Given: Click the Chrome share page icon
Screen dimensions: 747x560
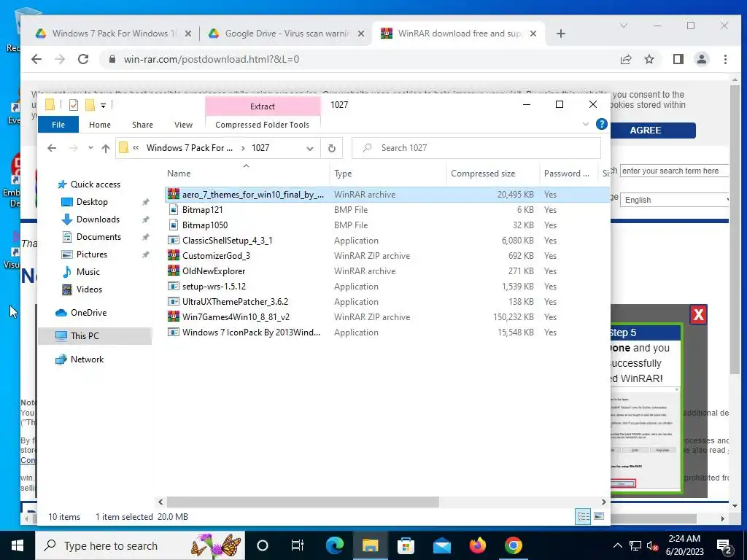Looking at the screenshot, I should [625, 59].
